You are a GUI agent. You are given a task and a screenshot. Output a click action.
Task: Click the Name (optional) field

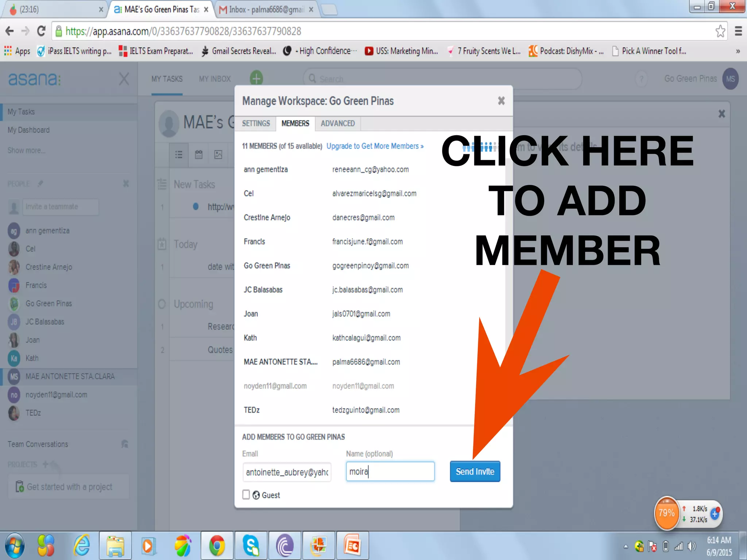coord(390,471)
